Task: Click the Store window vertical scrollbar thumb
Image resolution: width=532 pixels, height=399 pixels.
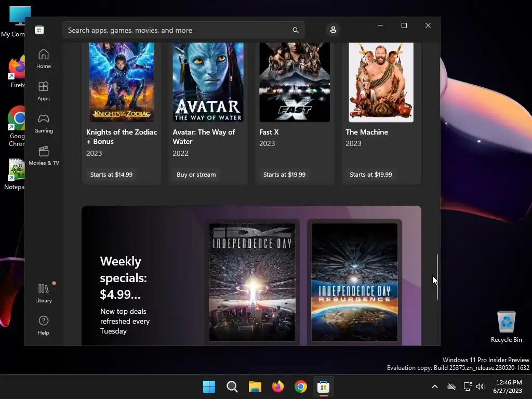Action: (x=437, y=277)
